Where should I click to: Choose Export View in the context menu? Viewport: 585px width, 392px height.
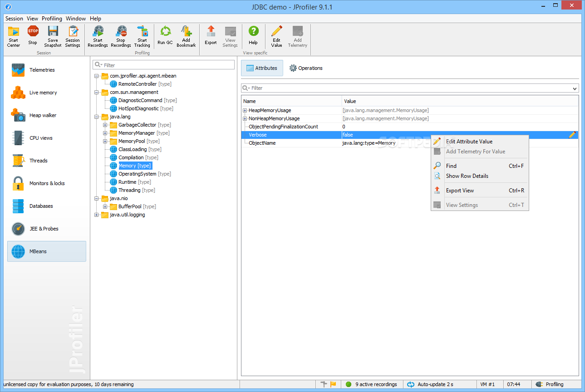pos(480,191)
